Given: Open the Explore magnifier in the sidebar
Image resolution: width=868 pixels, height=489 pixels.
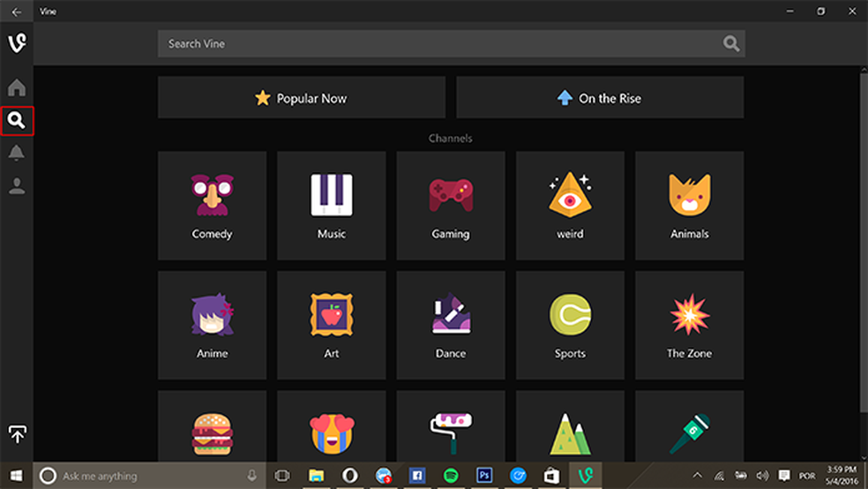Looking at the screenshot, I should 17,120.
